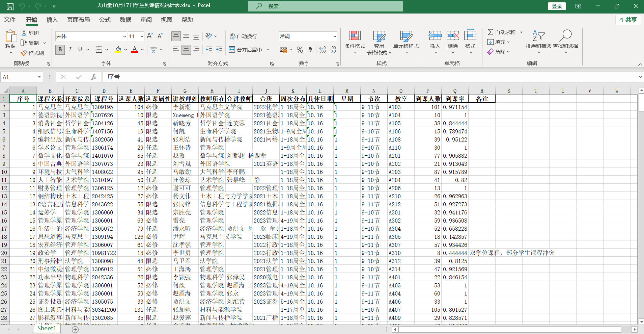Toggle Bold formatting

(60, 50)
